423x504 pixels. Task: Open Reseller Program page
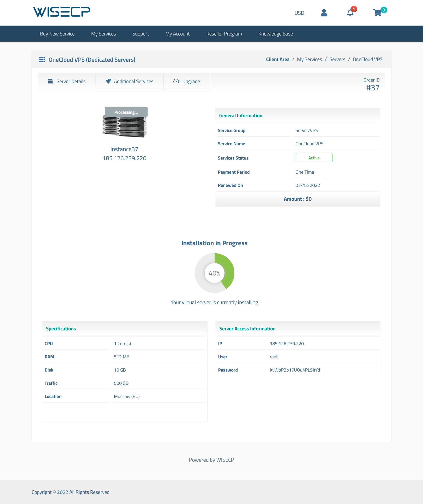point(224,34)
